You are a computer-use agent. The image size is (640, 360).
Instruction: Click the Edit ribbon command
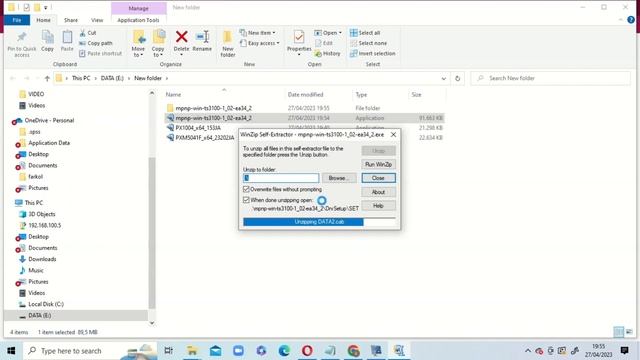click(324, 43)
